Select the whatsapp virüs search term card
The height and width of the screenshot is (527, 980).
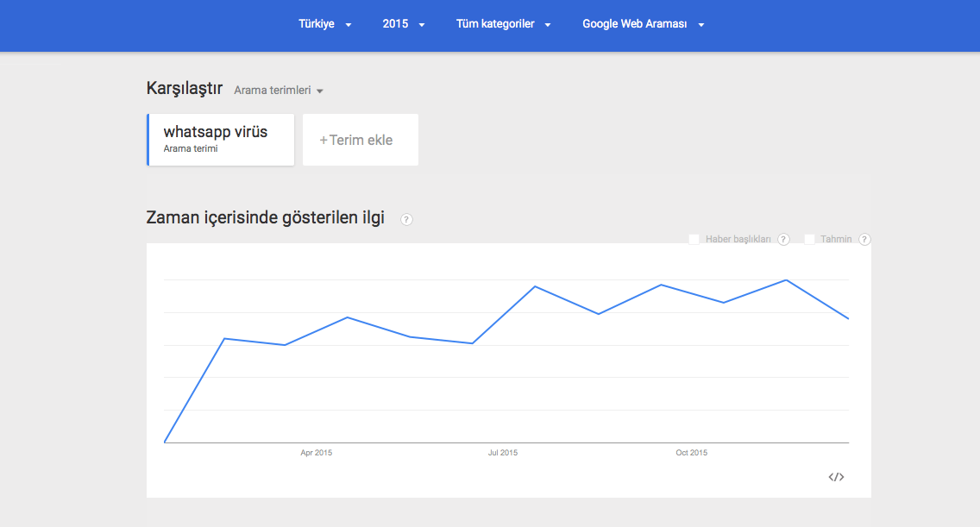[221, 140]
